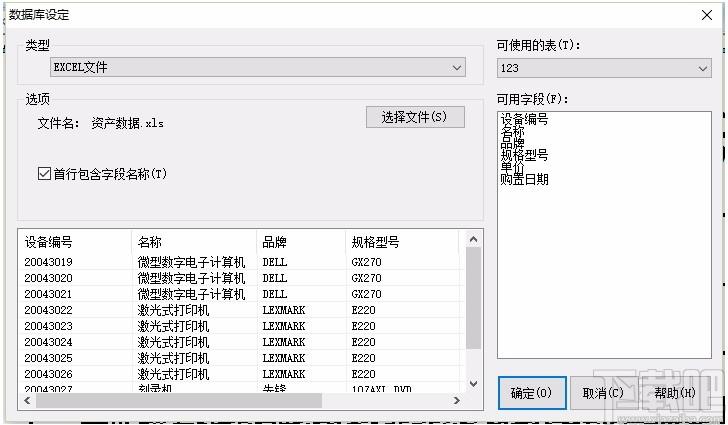728x425 pixels.
Task: Choose 规格型号 in available fields list
Action: [x=524, y=155]
